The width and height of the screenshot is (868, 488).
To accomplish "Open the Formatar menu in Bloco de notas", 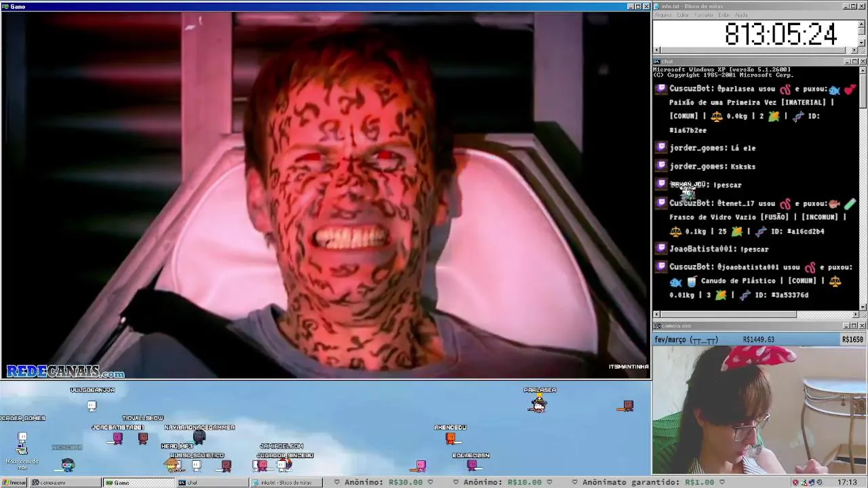I will (704, 15).
